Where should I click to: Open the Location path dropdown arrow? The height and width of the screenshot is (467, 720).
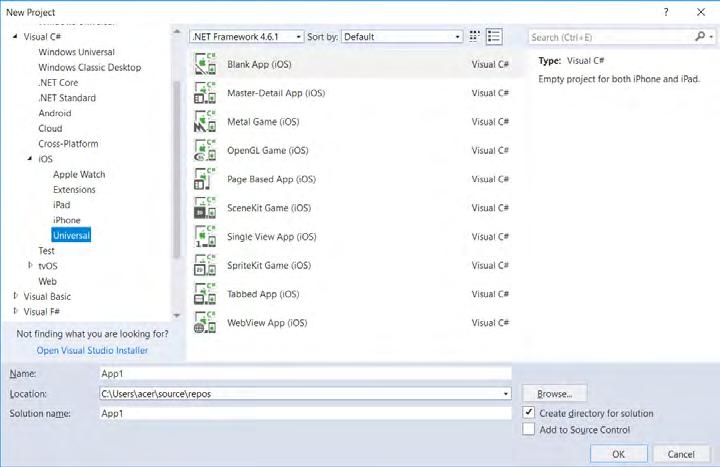pos(506,394)
